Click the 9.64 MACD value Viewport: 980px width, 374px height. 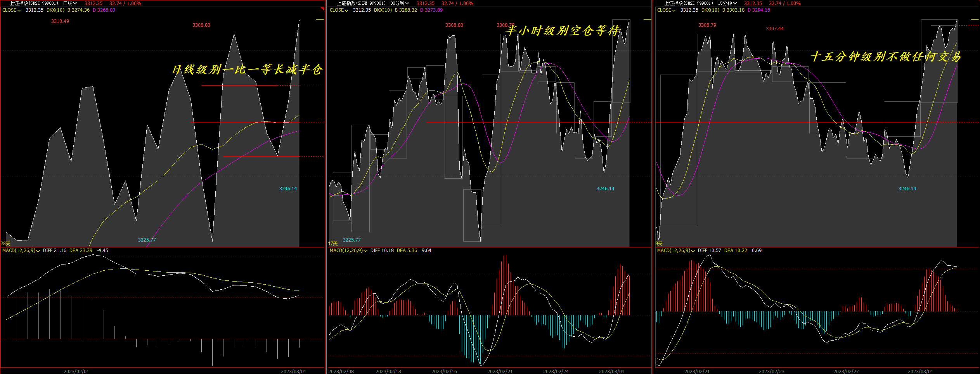tap(426, 250)
